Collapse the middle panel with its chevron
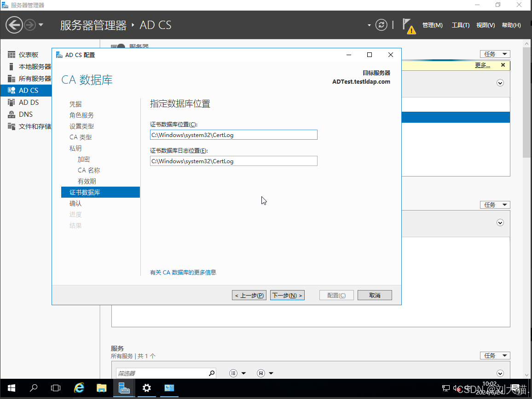The height and width of the screenshot is (399, 532). pos(500,223)
